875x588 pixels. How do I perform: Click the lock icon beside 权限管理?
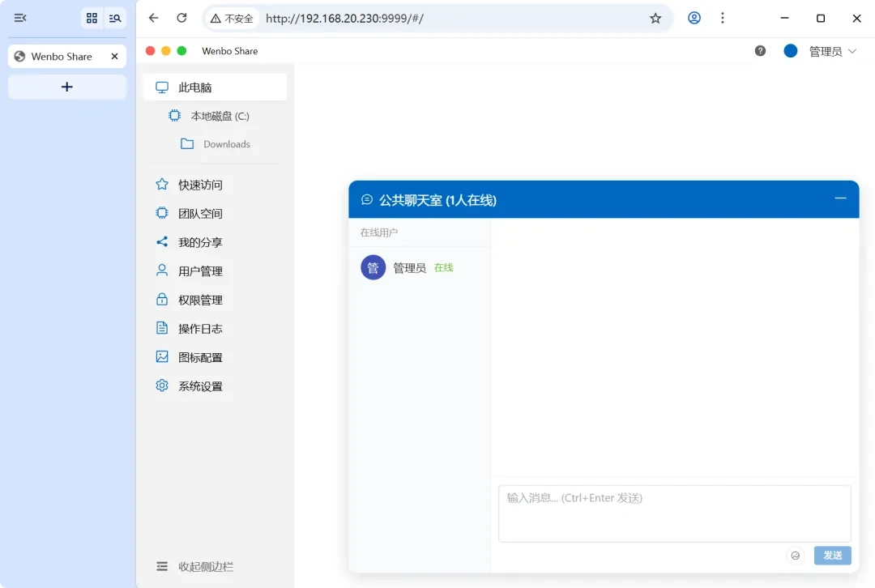pos(162,299)
